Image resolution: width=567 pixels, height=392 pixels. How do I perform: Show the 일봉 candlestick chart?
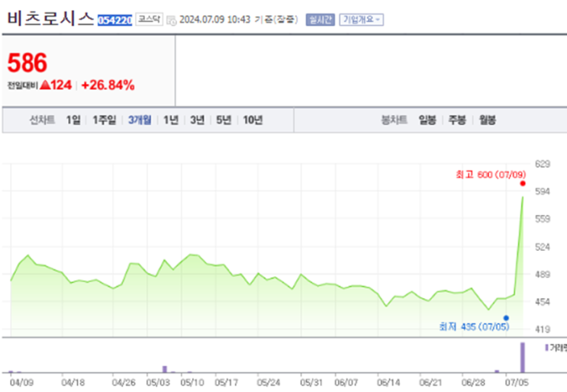pos(427,120)
